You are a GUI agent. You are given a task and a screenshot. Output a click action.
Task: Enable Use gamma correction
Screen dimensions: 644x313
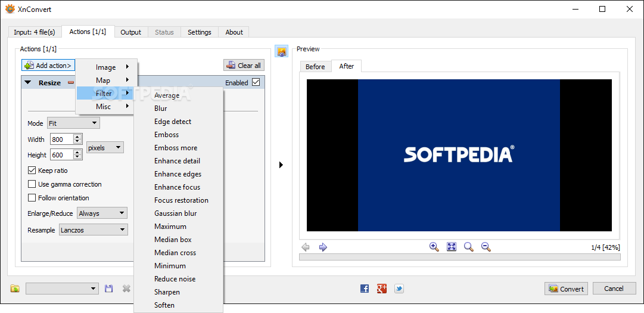(x=32, y=184)
